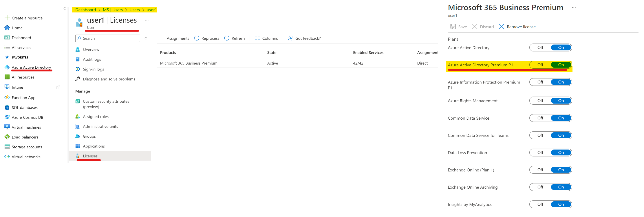This screenshot has width=644, height=217.
Task: Turn off Exchange Online (Plan 1)
Action: pos(540,170)
